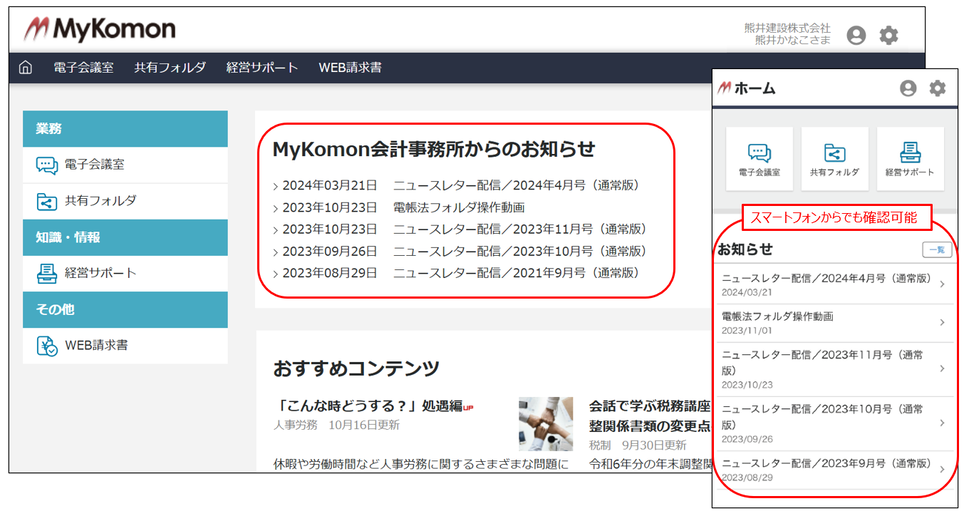Screen dimensions: 964x516
Task: Click the hands teamwork article thumbnail
Action: click(x=545, y=423)
